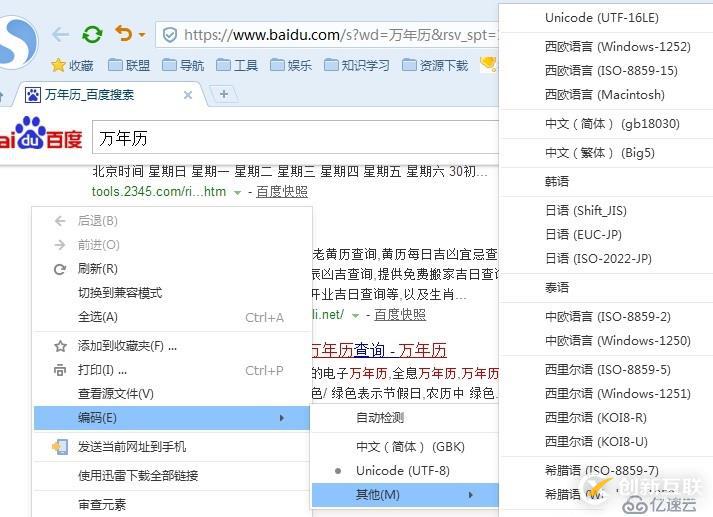Open the 工具 bookmark folder

pos(237,65)
